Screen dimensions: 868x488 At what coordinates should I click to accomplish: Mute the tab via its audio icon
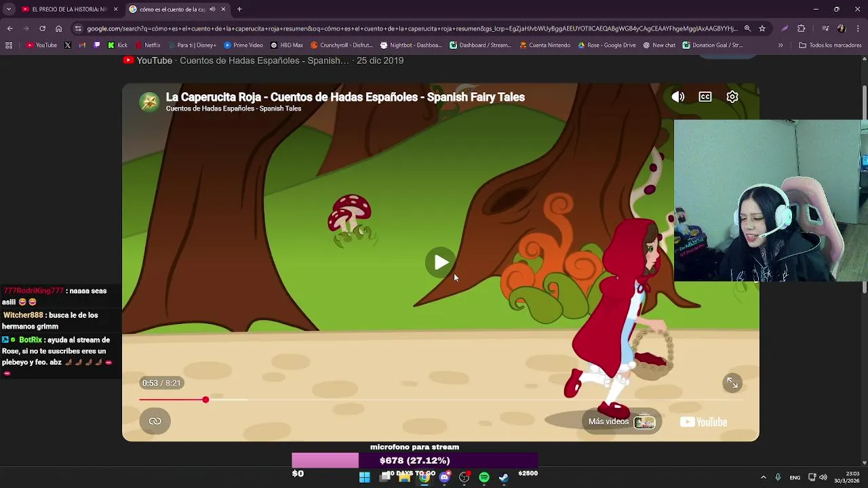[212, 9]
